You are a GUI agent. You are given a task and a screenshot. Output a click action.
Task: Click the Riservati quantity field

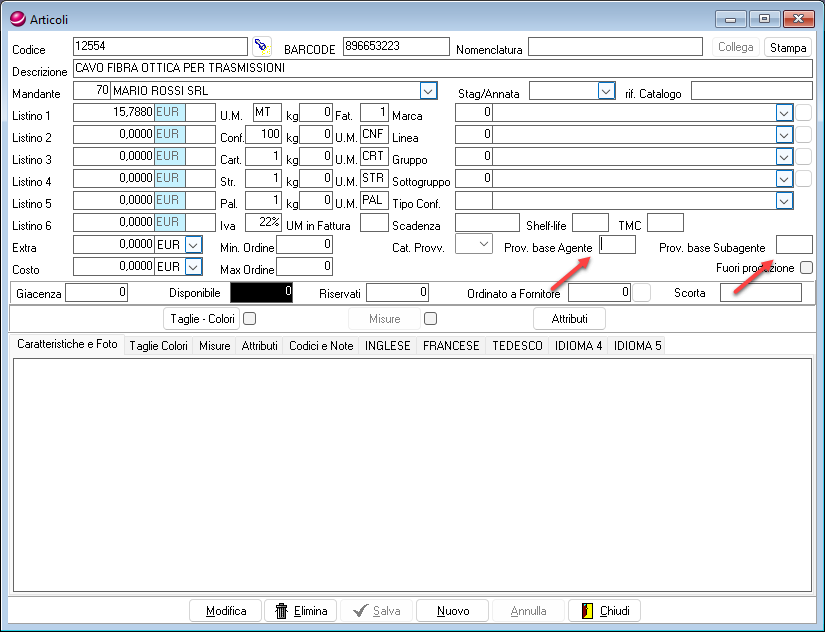click(397, 292)
